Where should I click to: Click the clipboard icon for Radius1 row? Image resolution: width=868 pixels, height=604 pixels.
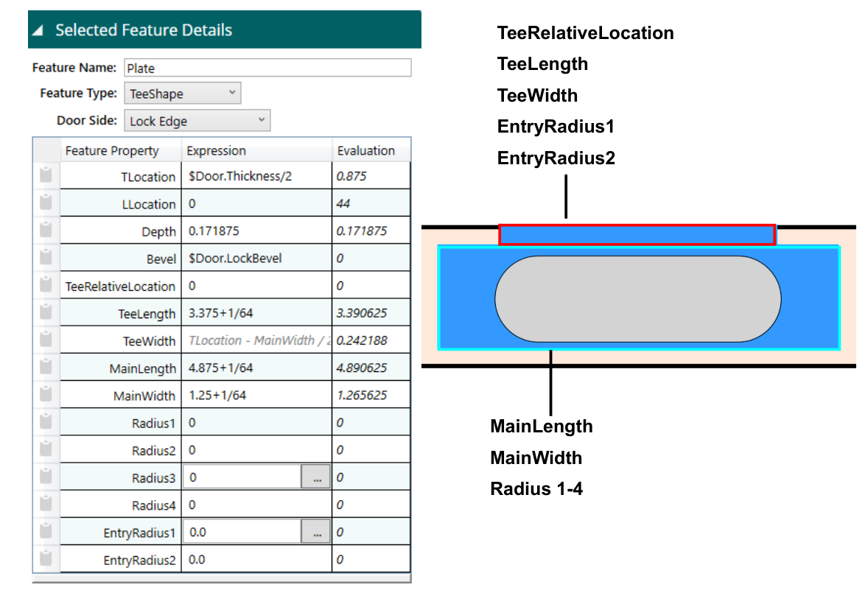point(46,422)
